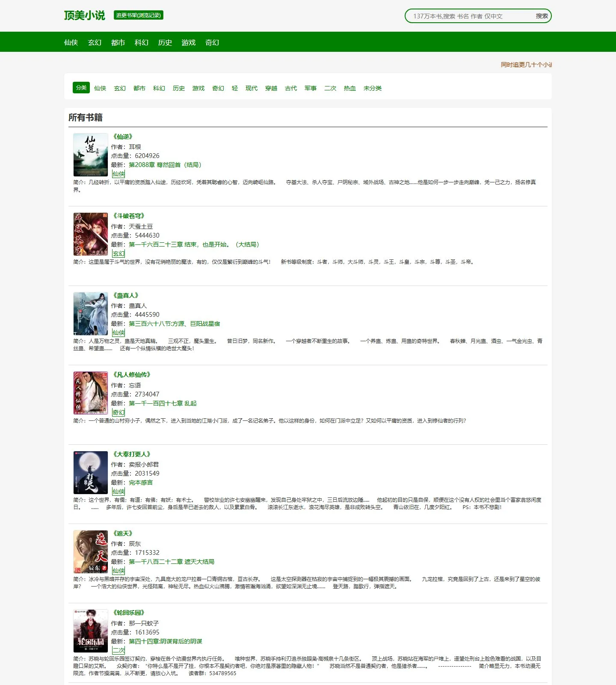Open the 《轮回乐园》 title link
The height and width of the screenshot is (685, 616).
point(129,613)
